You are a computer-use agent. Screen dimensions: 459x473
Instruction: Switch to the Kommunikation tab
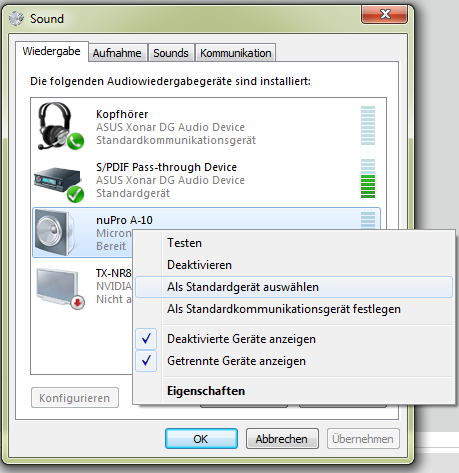click(x=235, y=53)
